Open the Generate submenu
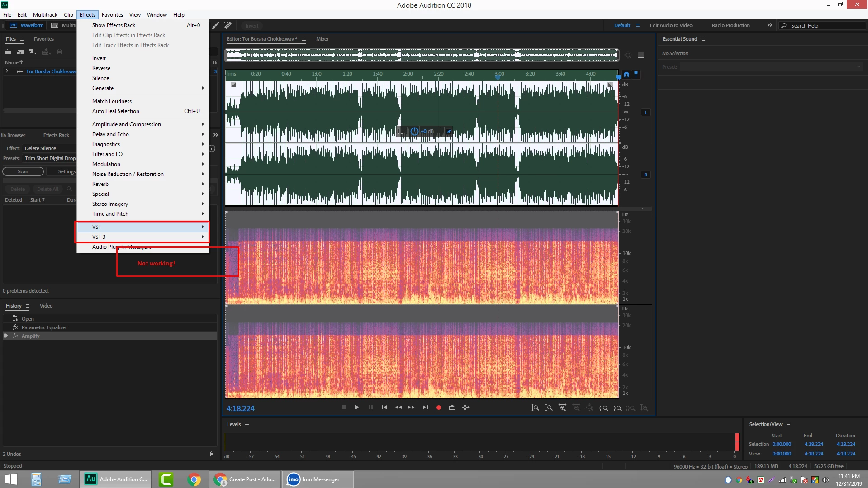868x488 pixels. click(143, 88)
